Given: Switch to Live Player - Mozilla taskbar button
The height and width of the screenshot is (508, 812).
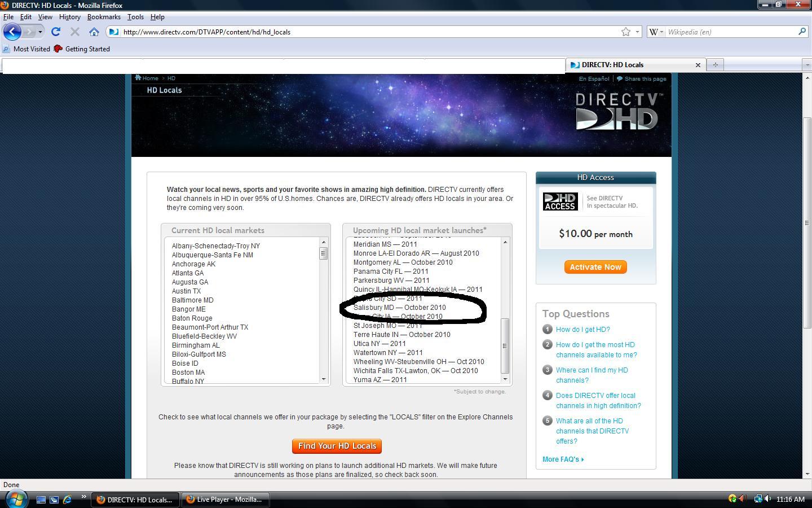Looking at the screenshot, I should click(225, 500).
